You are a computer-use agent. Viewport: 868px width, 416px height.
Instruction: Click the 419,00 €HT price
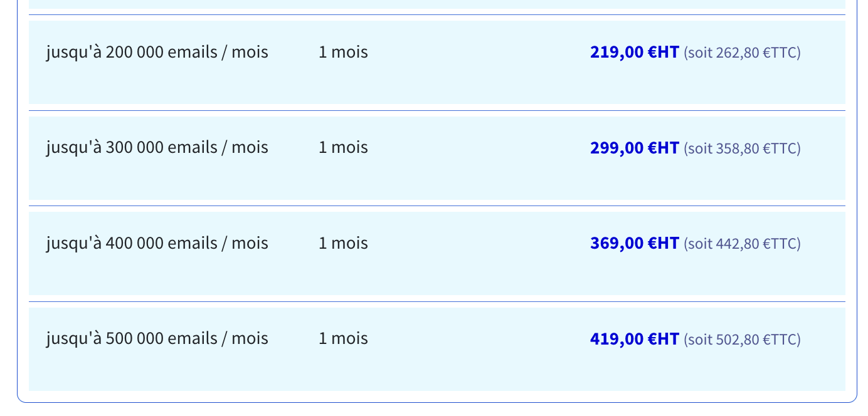pos(634,339)
